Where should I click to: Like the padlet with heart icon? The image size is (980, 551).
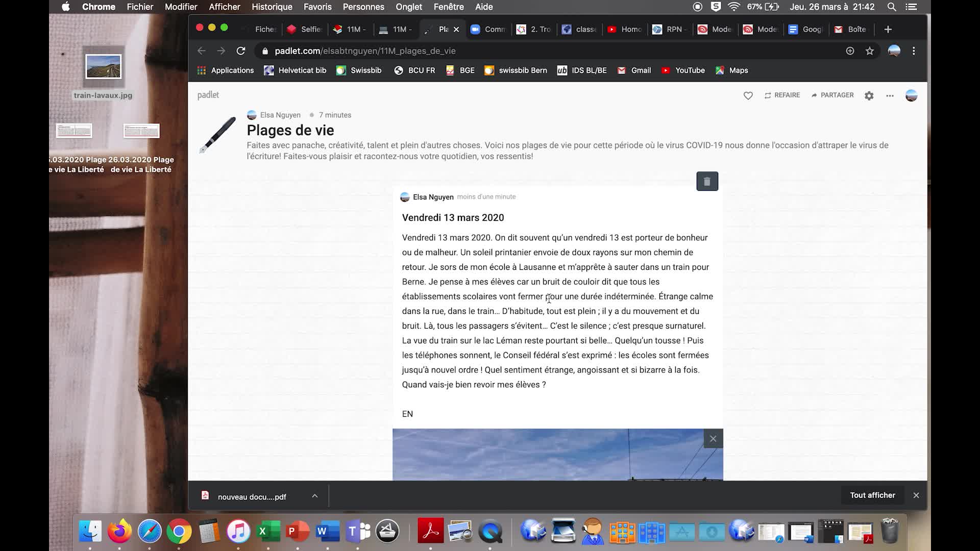pyautogui.click(x=748, y=95)
